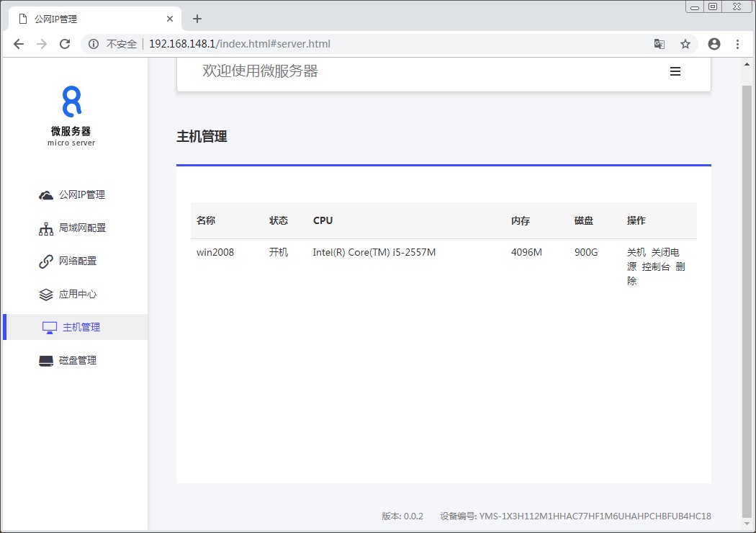Click the disk drive icon for 磁盘管理
Image resolution: width=756 pixels, height=533 pixels.
(46, 361)
